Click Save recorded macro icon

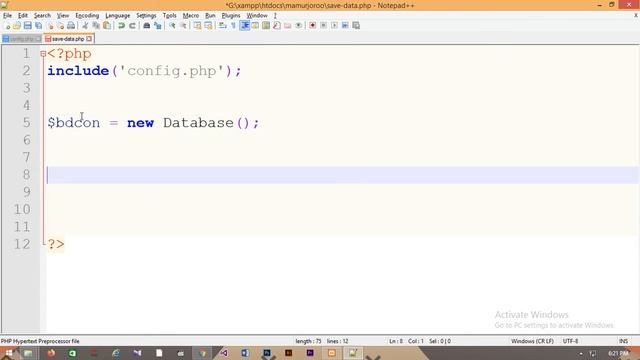click(x=356, y=26)
